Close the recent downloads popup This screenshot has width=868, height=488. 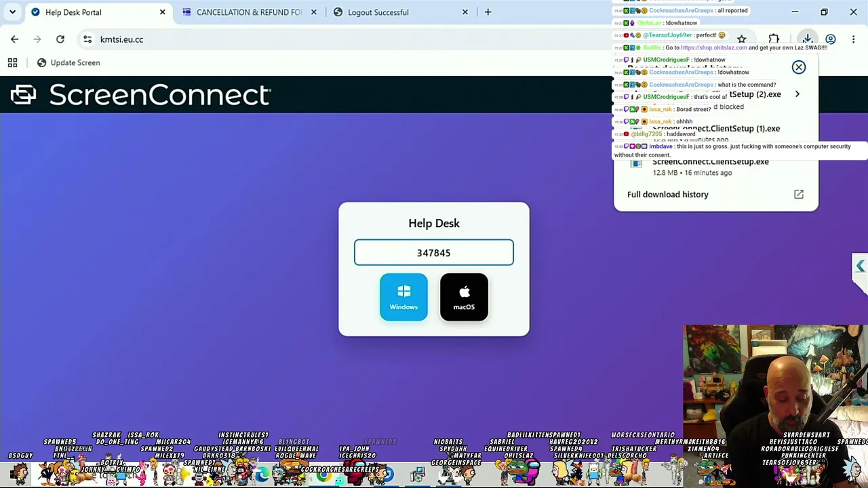tap(799, 67)
